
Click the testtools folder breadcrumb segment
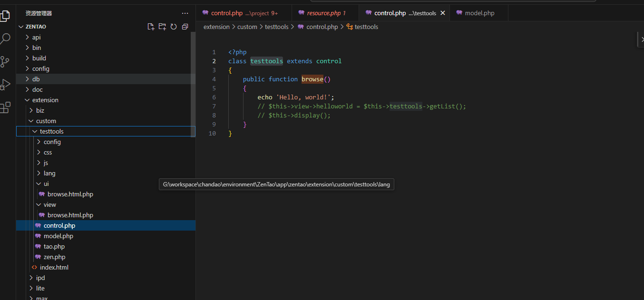click(277, 27)
